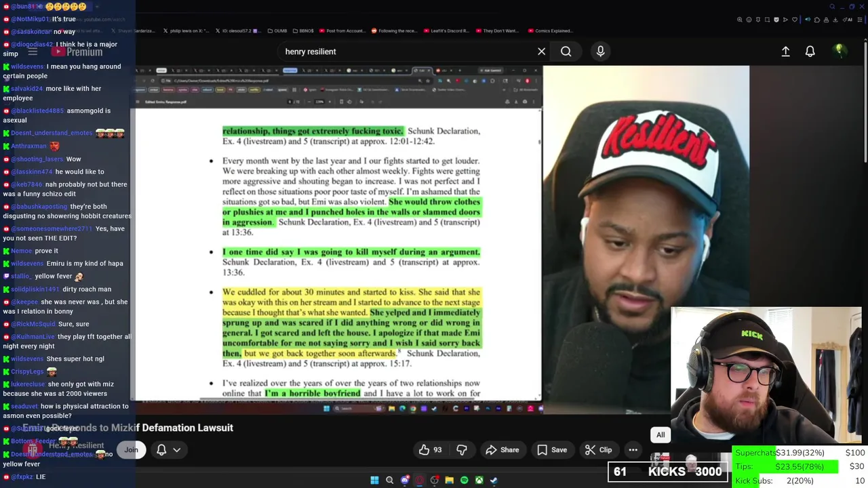Click the Share button
The image size is (868, 488).
[502, 450]
